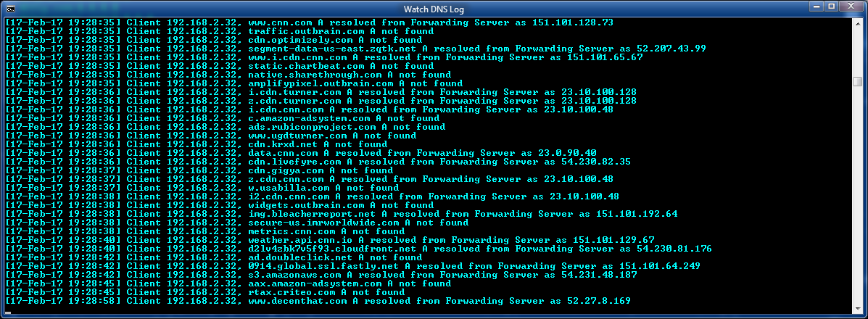Screen dimensions: 868x319
Task: Click the Watch DNS Log title bar text
Action: pos(434,9)
